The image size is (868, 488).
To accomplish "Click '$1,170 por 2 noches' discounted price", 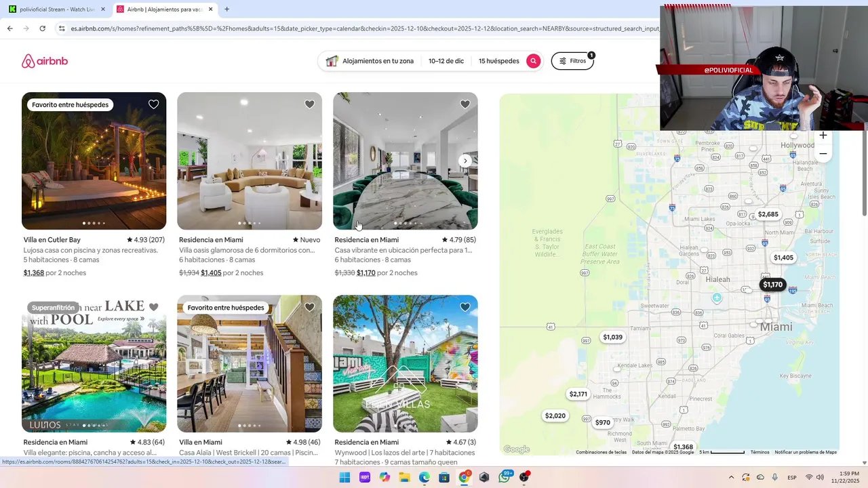I will [x=387, y=273].
